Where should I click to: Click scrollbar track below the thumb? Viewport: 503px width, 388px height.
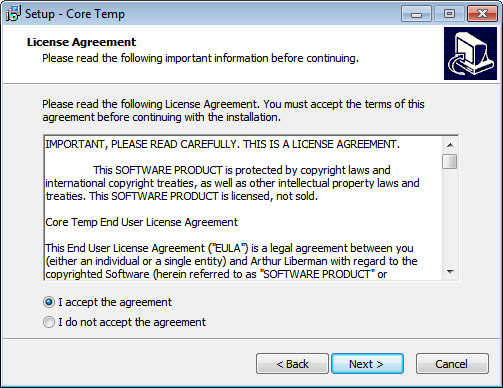tap(450, 217)
